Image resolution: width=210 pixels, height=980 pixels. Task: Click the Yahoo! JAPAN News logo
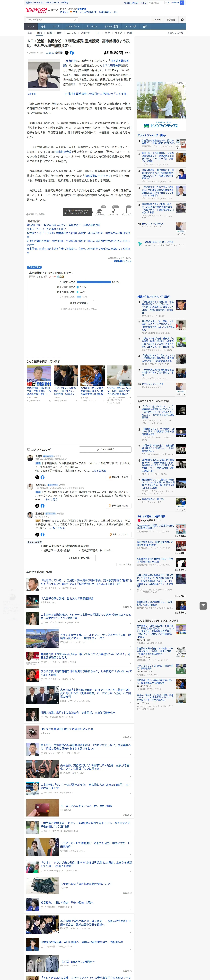(42, 10)
